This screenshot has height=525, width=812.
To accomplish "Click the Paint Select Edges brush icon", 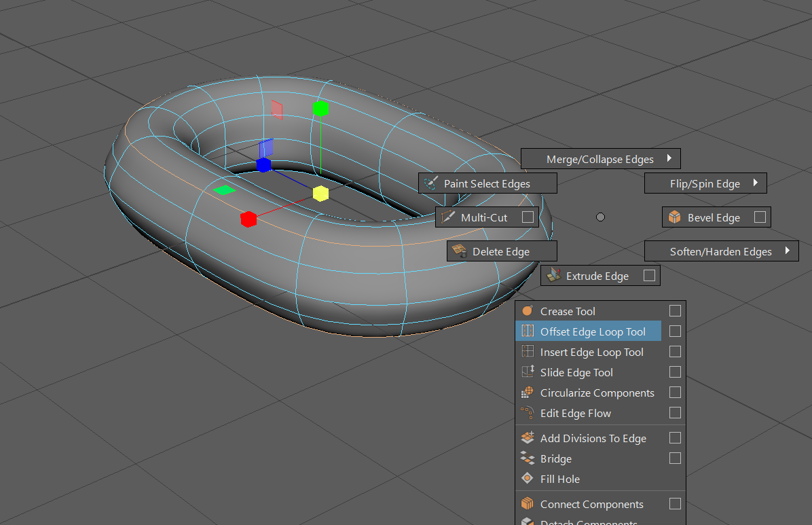I will (430, 183).
